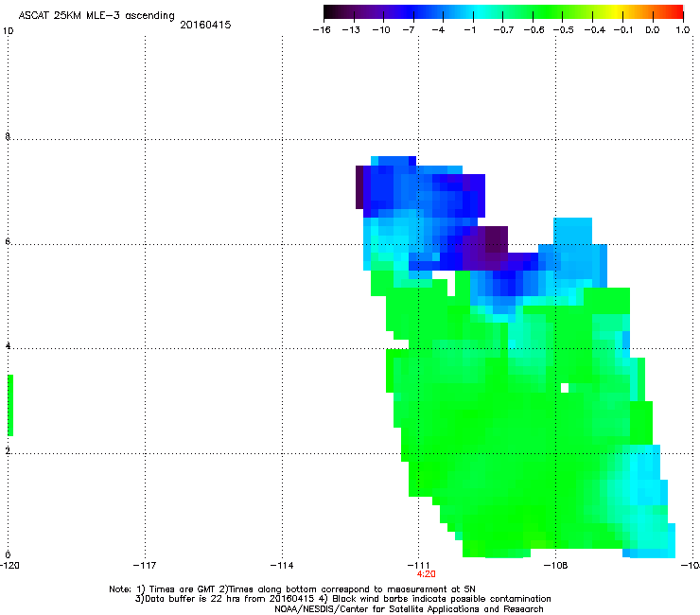Click the red time label 4:20

pos(426,574)
